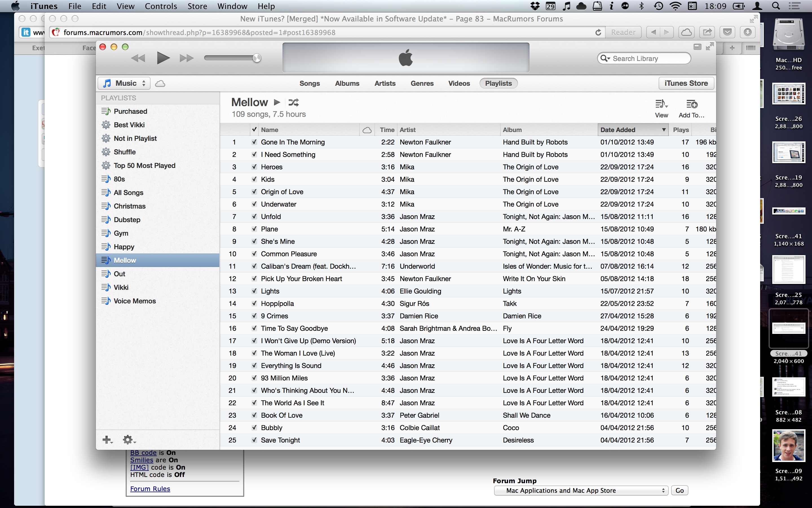Viewport: 812px width, 508px height.
Task: Switch to the Songs tab
Action: tap(309, 83)
